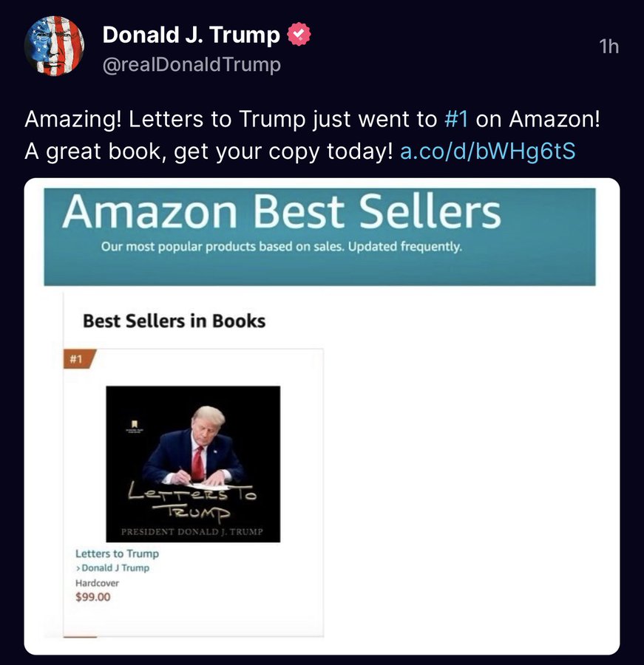Click the Amazon Best Sellers banner title

[x=282, y=211]
